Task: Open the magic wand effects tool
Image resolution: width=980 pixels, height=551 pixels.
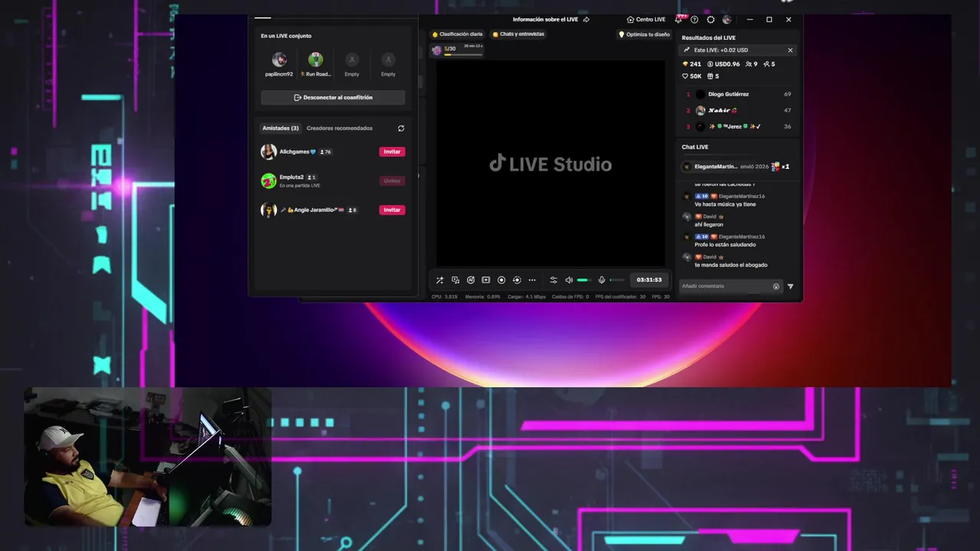Action: click(439, 280)
